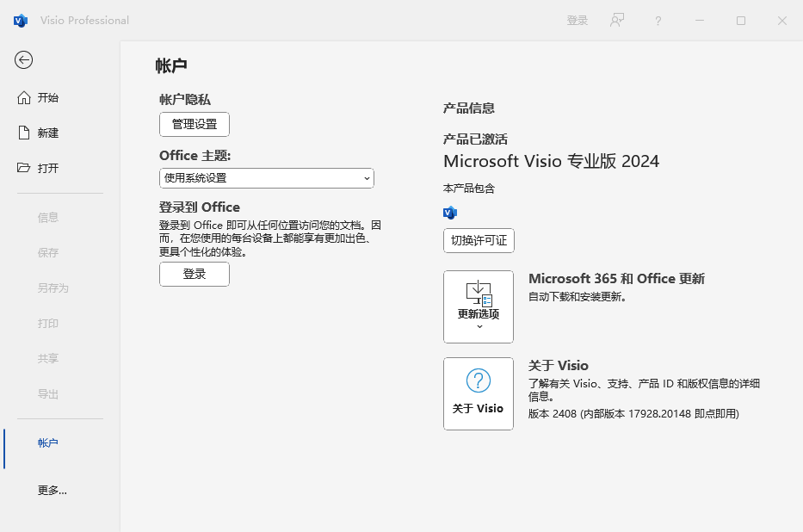The width and height of the screenshot is (803, 532).
Task: Click the Visio logo in title bar
Action: click(x=21, y=21)
